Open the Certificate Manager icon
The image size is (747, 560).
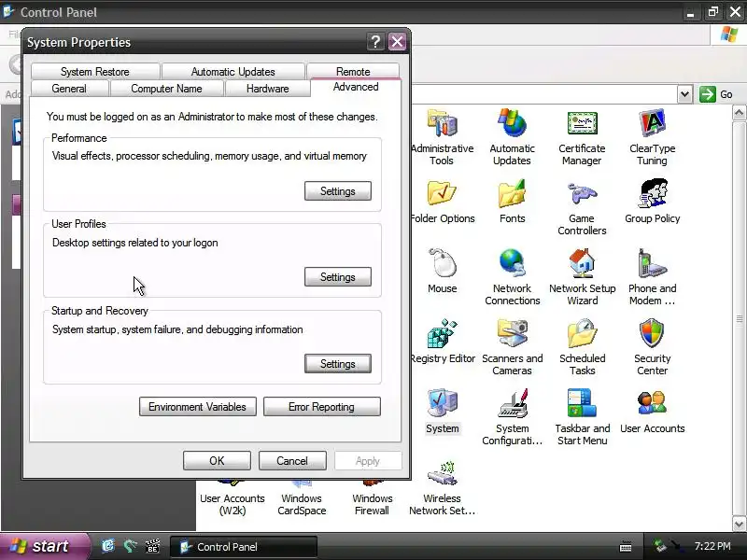coord(582,123)
